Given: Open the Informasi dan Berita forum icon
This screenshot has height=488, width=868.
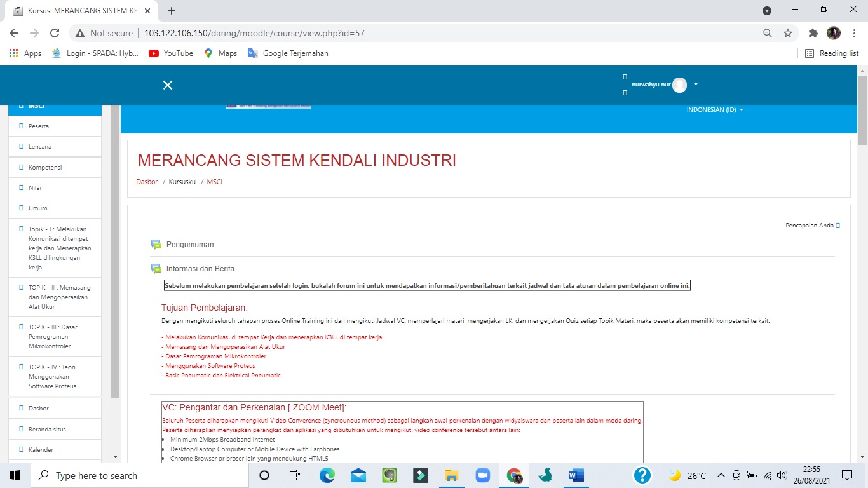Looking at the screenshot, I should tap(156, 269).
